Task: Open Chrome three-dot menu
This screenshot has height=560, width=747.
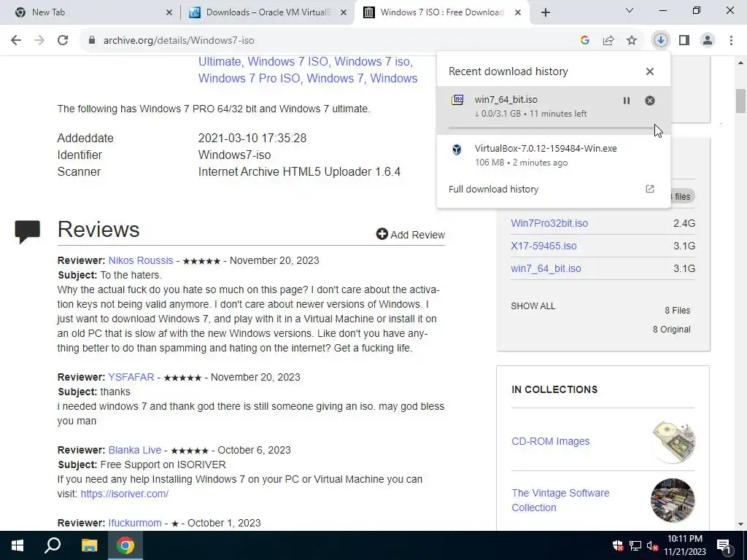Action: (x=731, y=41)
